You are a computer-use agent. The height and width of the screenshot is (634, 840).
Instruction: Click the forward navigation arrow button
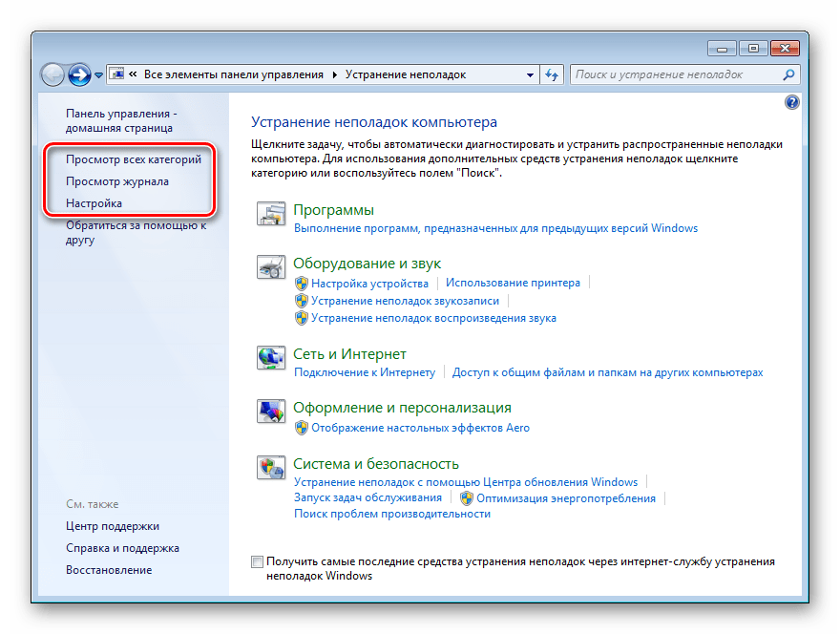79,74
